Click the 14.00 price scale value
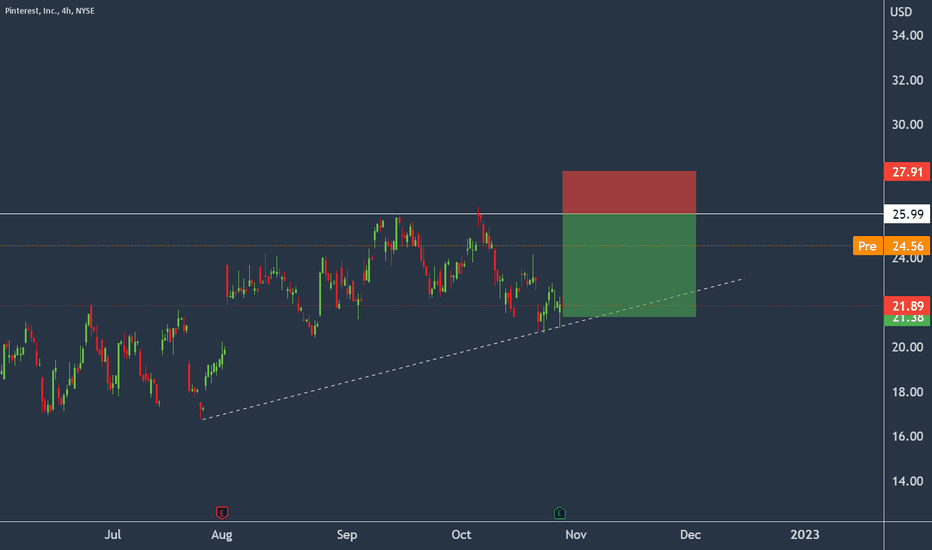 (x=908, y=481)
